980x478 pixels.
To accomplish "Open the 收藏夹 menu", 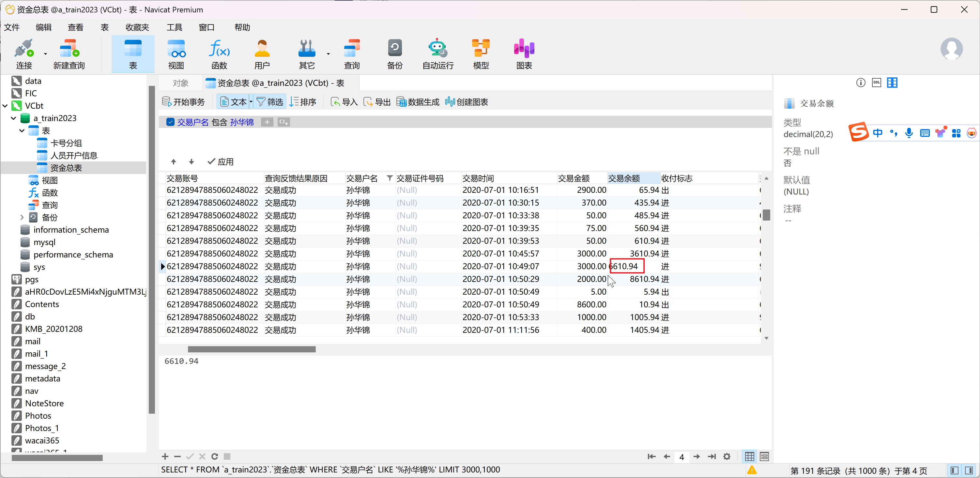I will 137,27.
